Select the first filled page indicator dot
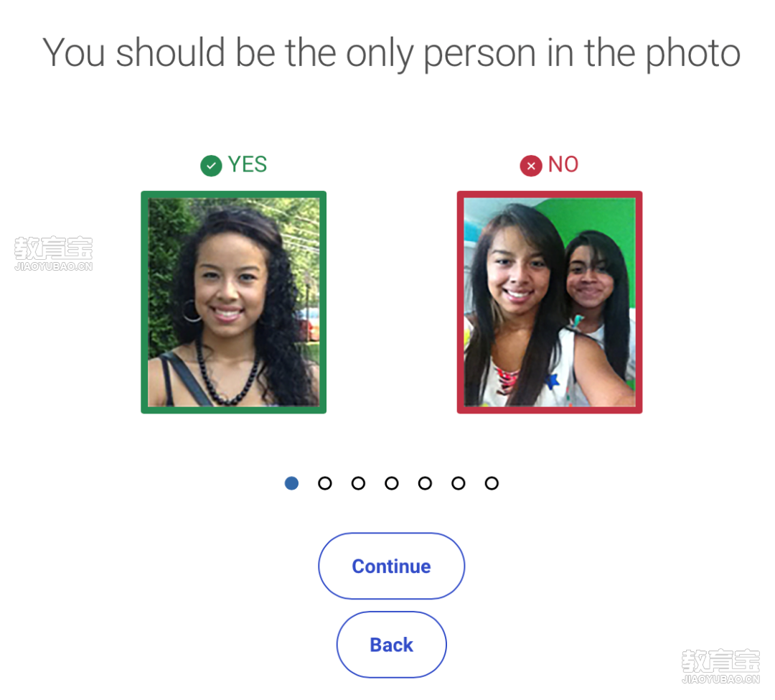775x700 pixels. click(x=291, y=483)
